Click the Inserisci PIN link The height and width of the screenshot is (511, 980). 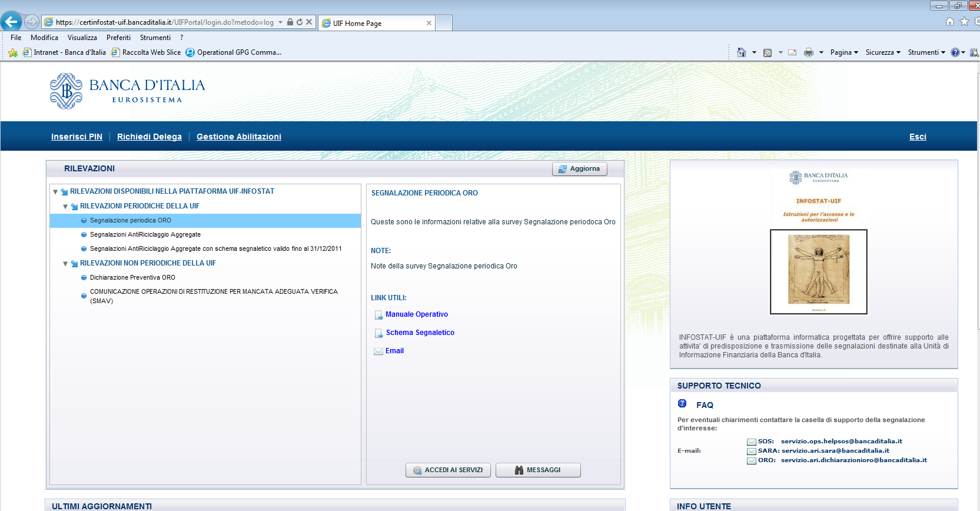[77, 137]
